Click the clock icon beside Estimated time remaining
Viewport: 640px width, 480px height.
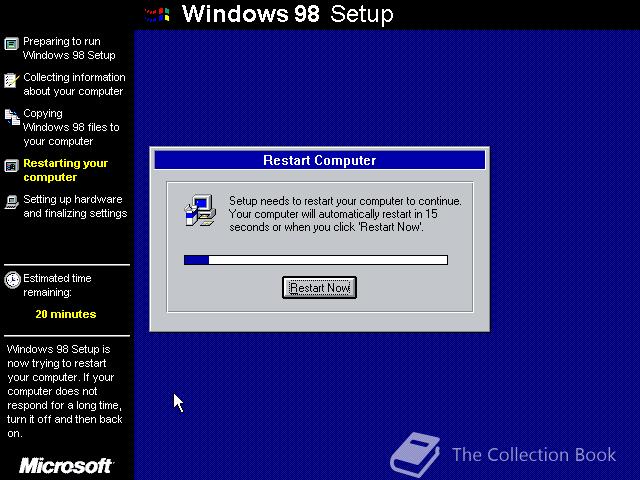12,280
